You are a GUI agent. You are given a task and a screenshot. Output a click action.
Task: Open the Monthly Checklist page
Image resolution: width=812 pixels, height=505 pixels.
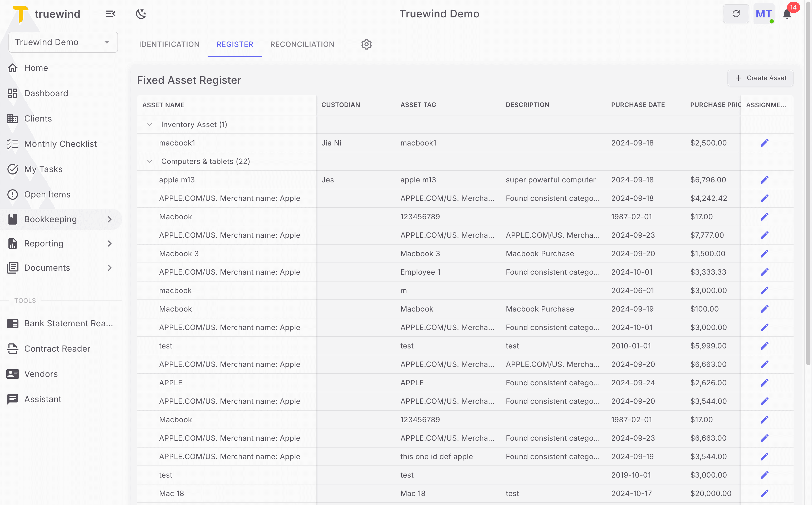tap(60, 144)
